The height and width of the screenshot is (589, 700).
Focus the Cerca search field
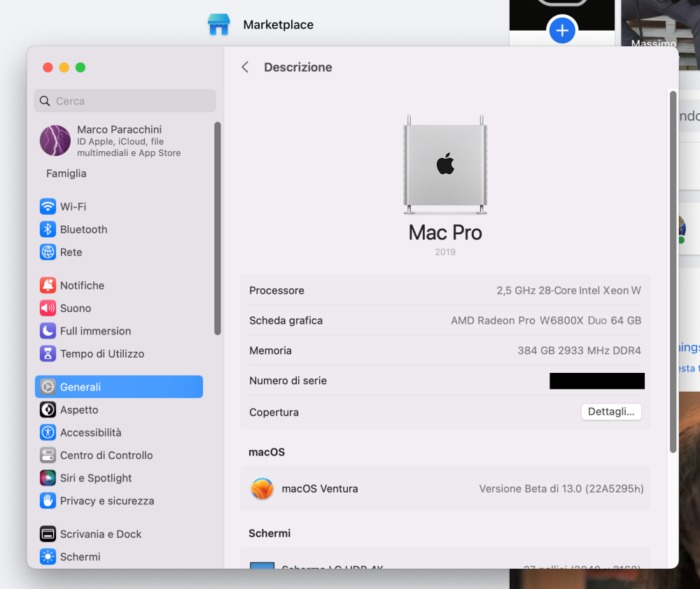125,101
